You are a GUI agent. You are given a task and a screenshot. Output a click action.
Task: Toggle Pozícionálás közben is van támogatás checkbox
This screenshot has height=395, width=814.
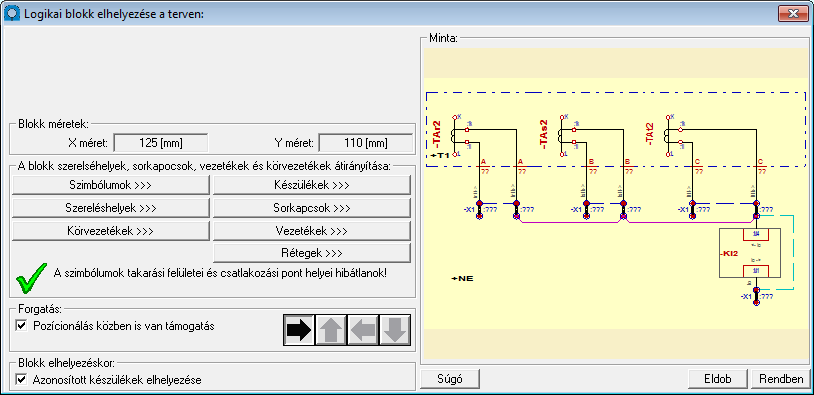coord(21,326)
